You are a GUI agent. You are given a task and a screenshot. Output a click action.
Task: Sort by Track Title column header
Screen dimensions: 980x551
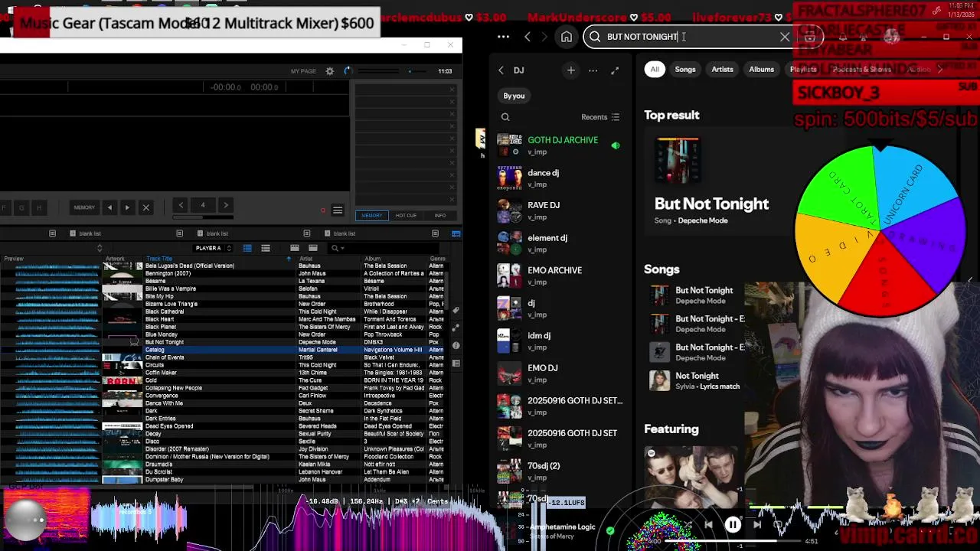[158, 259]
